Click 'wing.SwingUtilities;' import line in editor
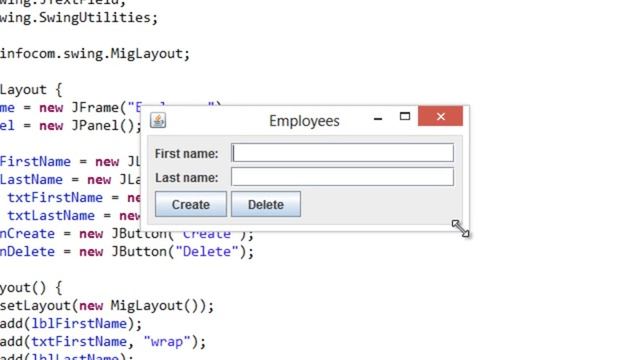The width and height of the screenshot is (640, 360). tap(79, 18)
